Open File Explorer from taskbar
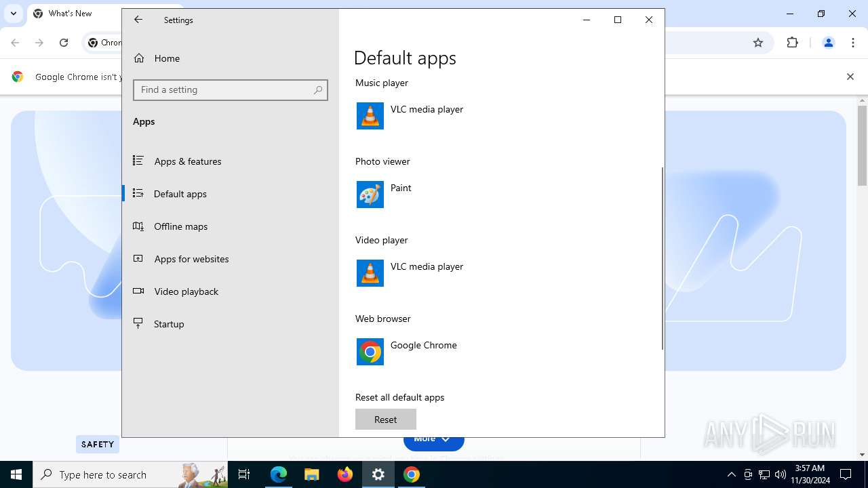The width and height of the screenshot is (868, 488). click(312, 474)
